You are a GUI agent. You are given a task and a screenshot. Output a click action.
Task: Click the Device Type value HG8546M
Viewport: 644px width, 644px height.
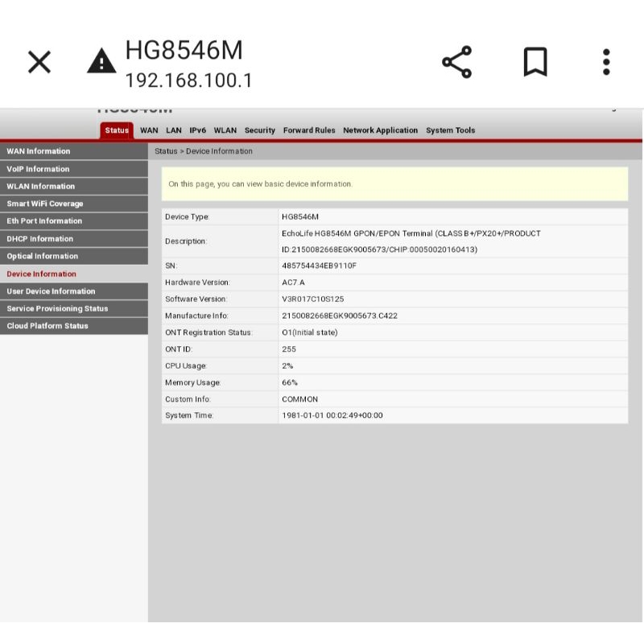click(x=299, y=217)
